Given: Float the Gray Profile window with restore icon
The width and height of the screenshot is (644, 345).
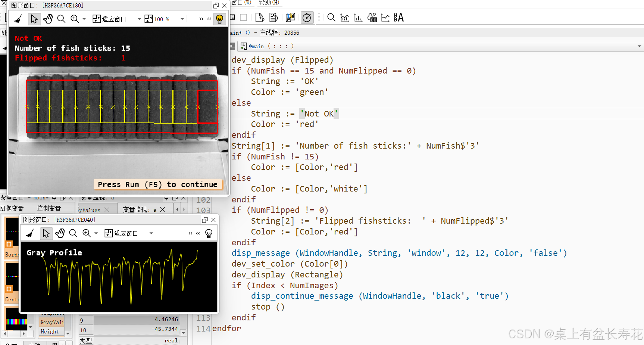Looking at the screenshot, I should pyautogui.click(x=205, y=220).
